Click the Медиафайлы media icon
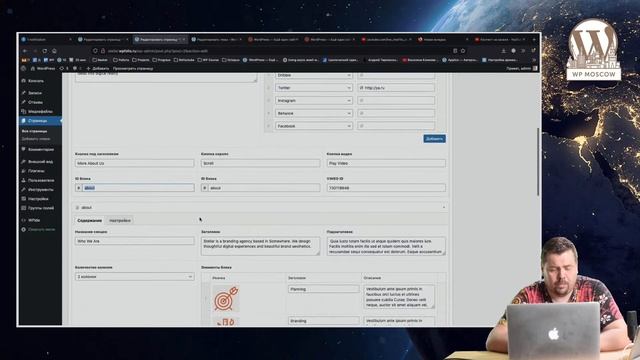Image resolution: width=640 pixels, height=360 pixels. pos(24,111)
